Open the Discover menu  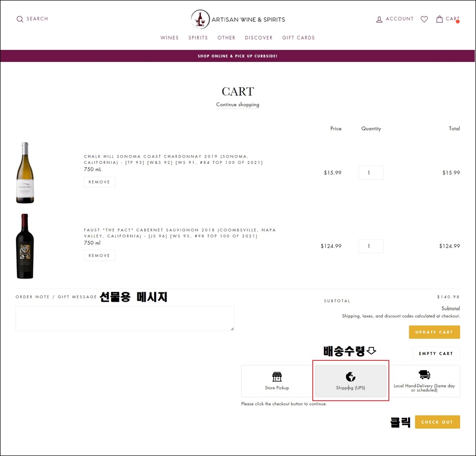click(259, 38)
